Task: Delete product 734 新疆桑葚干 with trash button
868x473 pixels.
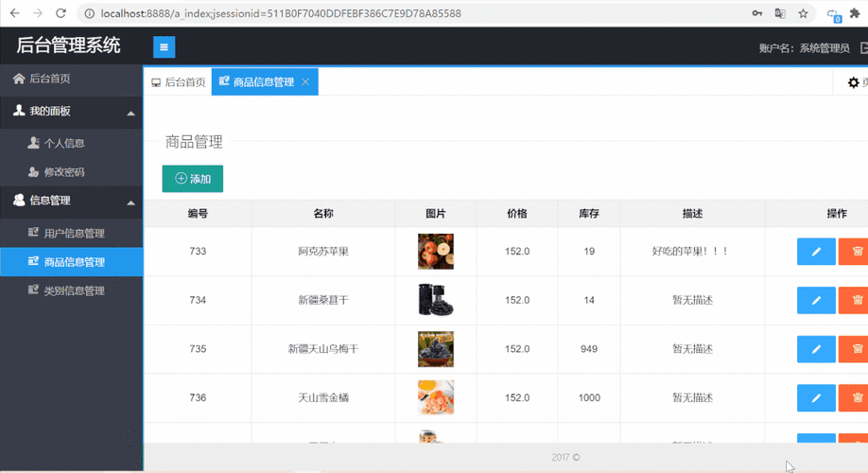Action: [x=853, y=300]
